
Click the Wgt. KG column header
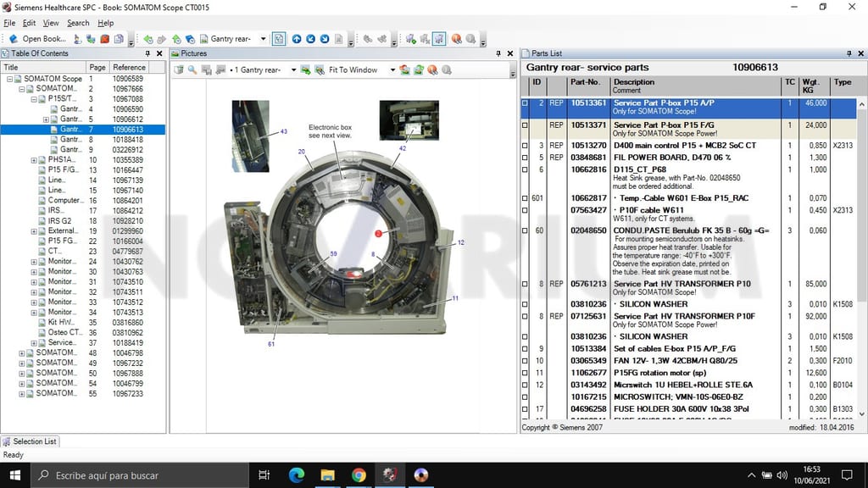click(x=813, y=86)
